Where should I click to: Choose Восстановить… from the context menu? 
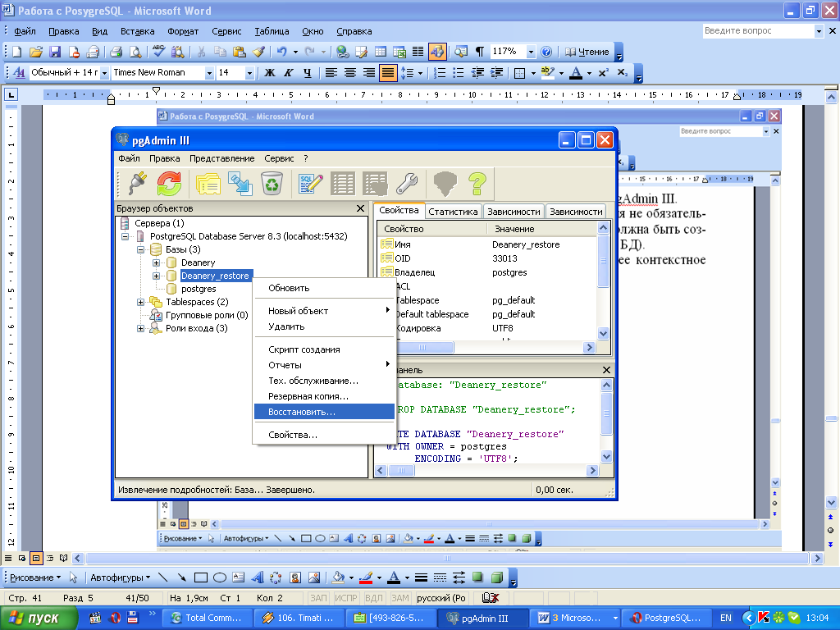pos(324,412)
